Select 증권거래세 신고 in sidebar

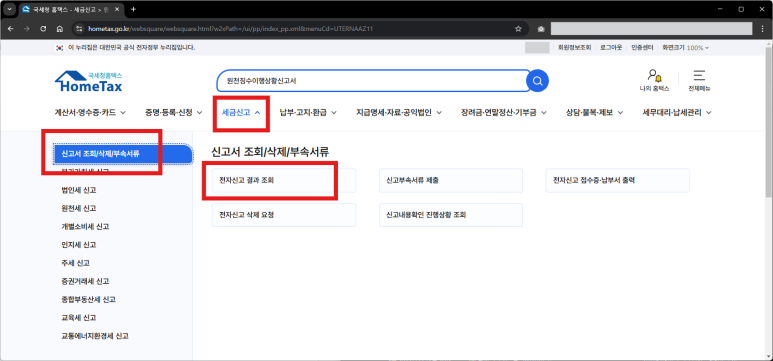click(x=85, y=281)
